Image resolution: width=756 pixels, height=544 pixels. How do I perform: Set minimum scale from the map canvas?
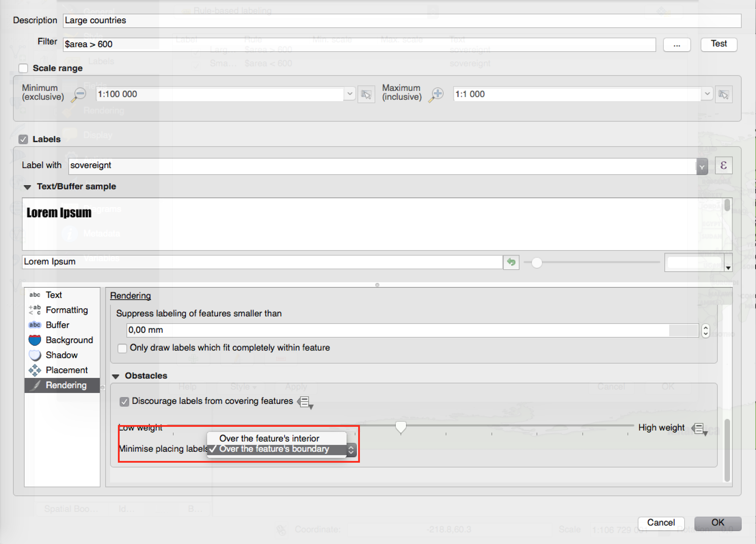pyautogui.click(x=366, y=94)
